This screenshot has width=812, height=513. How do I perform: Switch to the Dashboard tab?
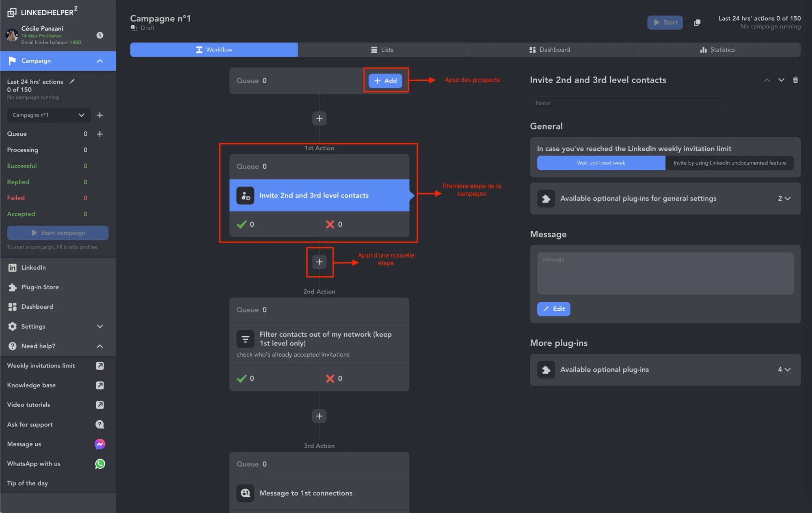(549, 50)
